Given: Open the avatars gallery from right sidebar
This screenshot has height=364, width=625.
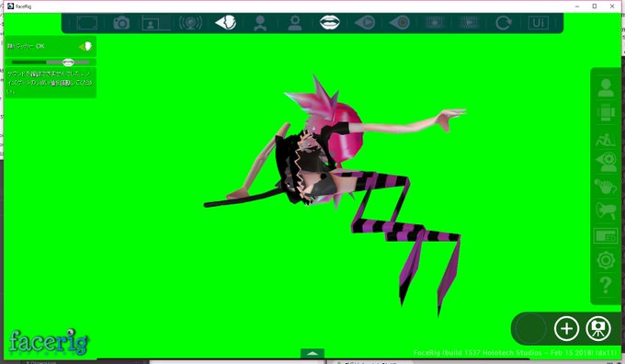Looking at the screenshot, I should (x=606, y=88).
